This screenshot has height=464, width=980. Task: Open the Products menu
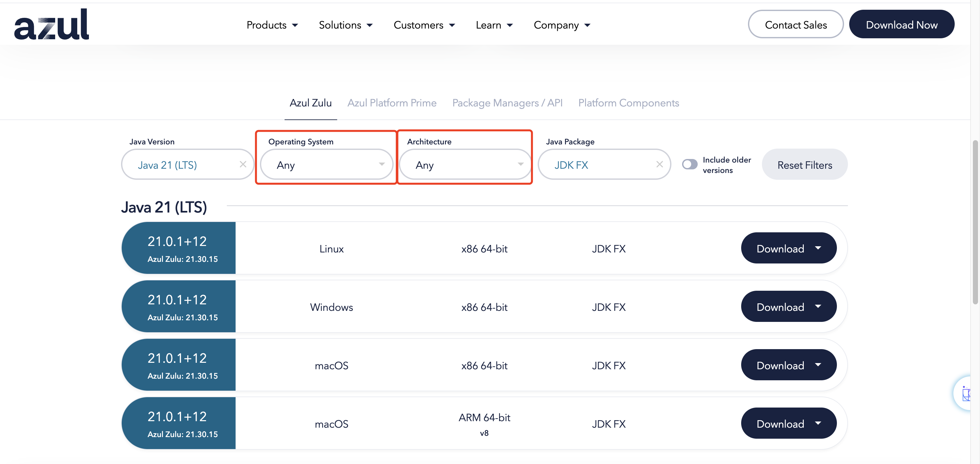click(272, 25)
